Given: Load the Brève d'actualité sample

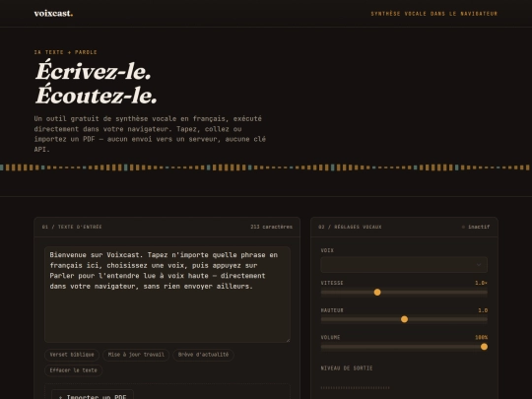Looking at the screenshot, I should coord(203,355).
